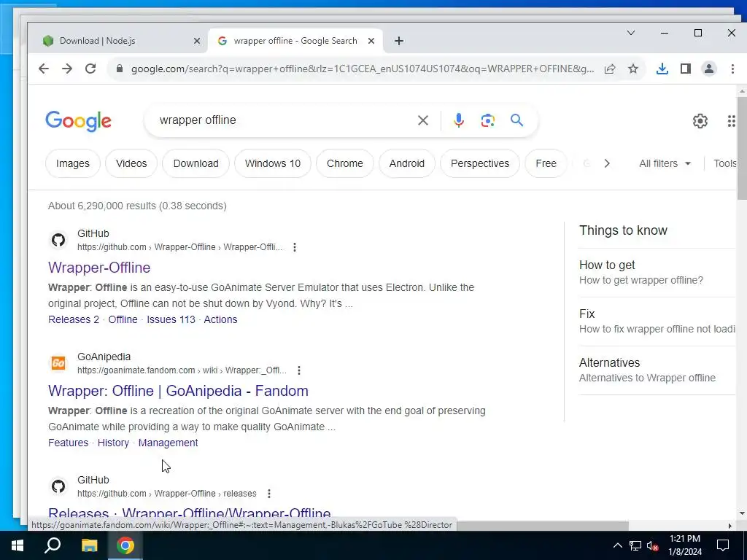Click the vertical page scrollbar thumb

742,147
